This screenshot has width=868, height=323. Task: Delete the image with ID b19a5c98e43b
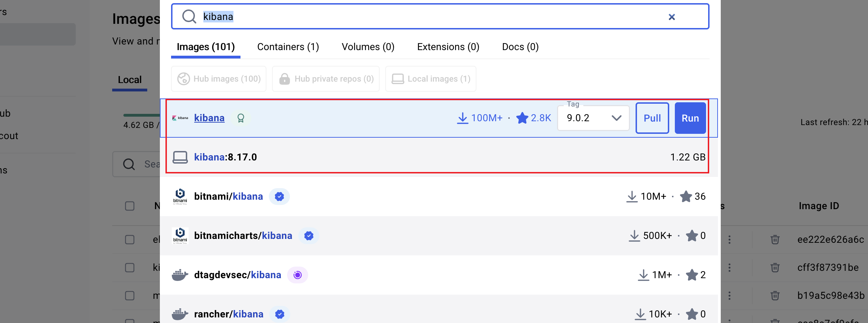coord(775,296)
